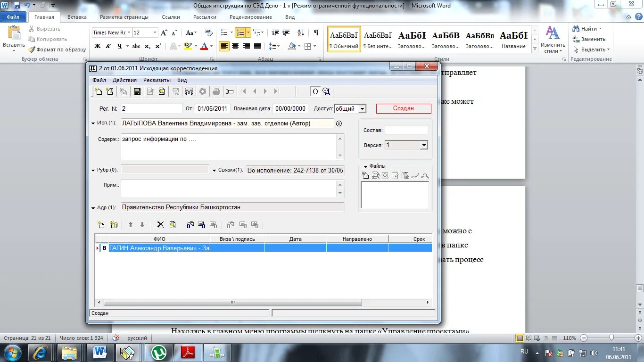The height and width of the screenshot is (362, 644).
Task: Toggle justify text alignment
Action: point(257,46)
